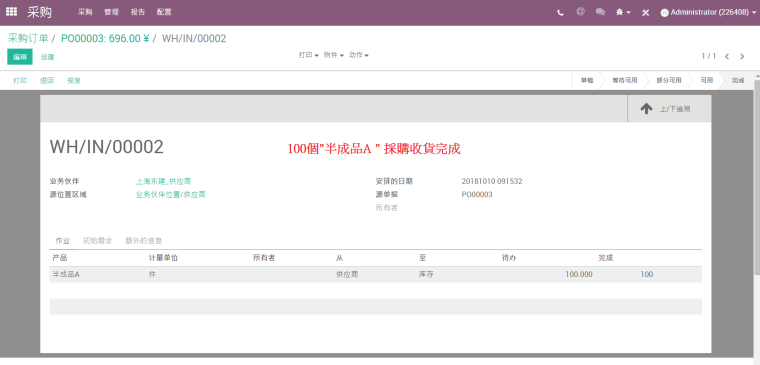Viewport: 760px width, 365px height.
Task: Click the wrench tools icon
Action: click(645, 13)
